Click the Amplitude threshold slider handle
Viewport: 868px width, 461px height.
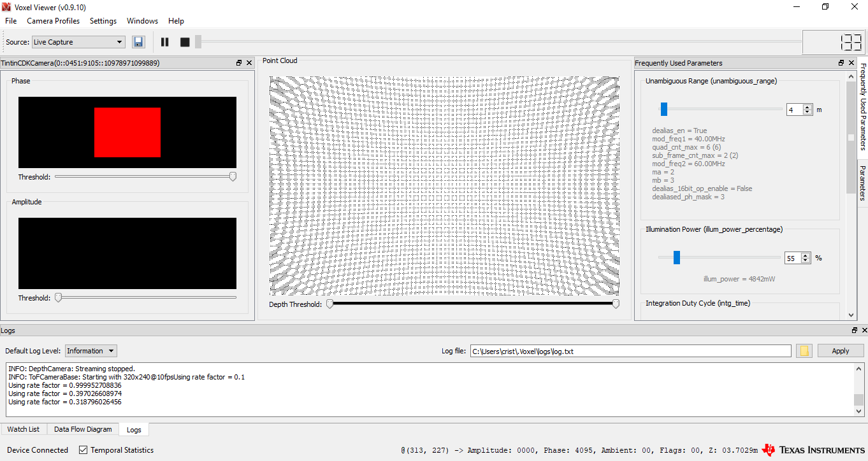point(58,297)
